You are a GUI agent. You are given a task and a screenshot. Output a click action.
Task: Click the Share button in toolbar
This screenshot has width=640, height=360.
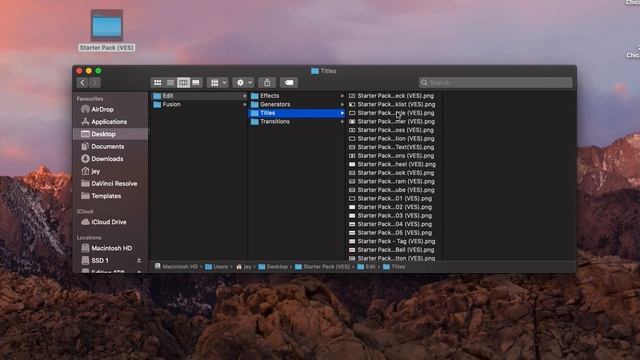(x=267, y=83)
